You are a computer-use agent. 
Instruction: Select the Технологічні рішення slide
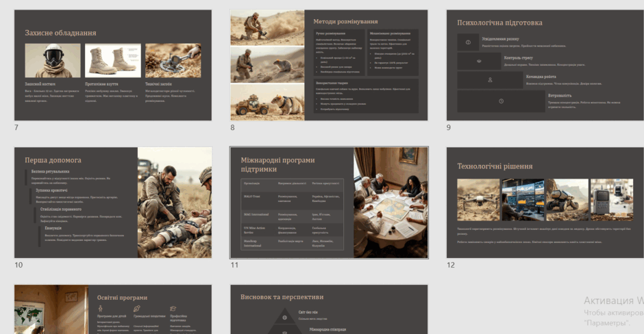(x=545, y=203)
